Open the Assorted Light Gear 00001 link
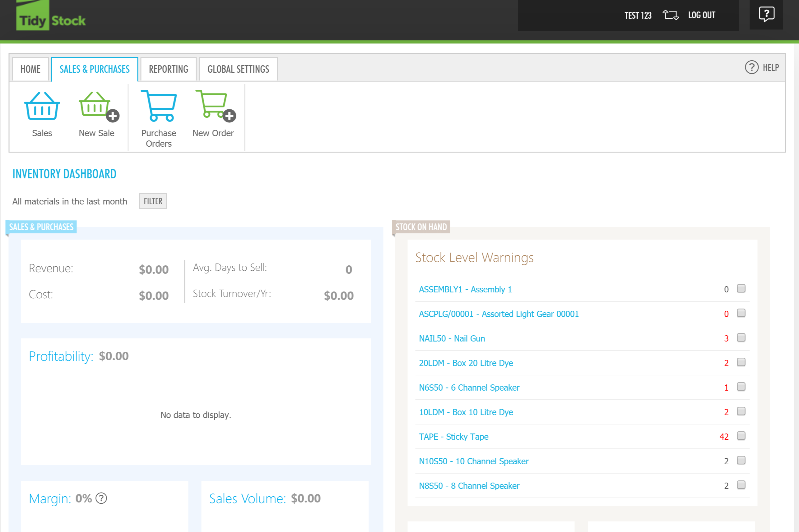This screenshot has height=532, width=799. pyautogui.click(x=499, y=314)
